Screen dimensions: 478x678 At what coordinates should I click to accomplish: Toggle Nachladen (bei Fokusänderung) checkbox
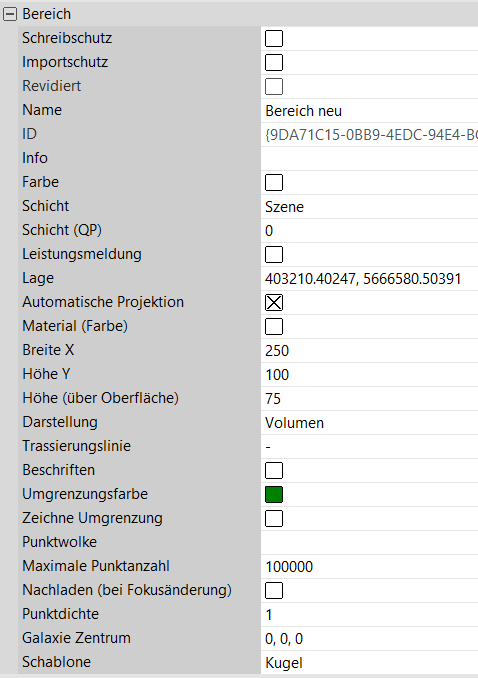click(274, 590)
